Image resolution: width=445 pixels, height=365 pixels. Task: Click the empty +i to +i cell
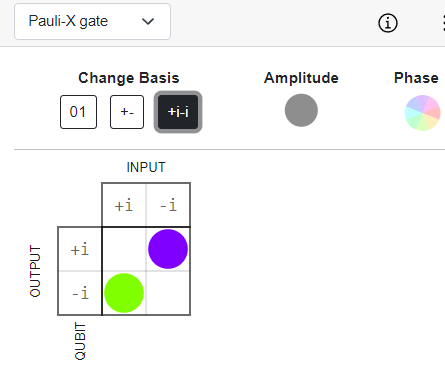pyautogui.click(x=124, y=249)
